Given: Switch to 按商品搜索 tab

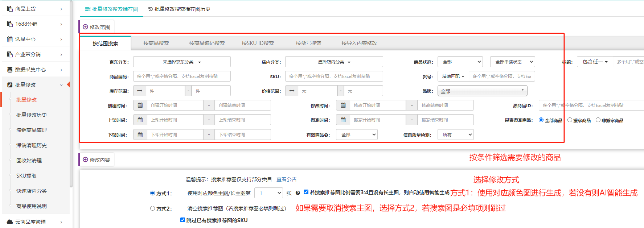Looking at the screenshot, I should [156, 43].
